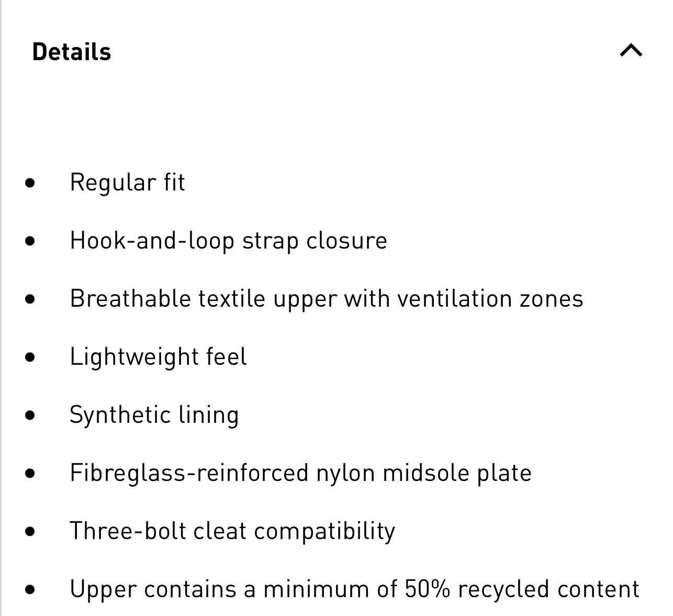Click Three-bolt cleat compatibility text
673x616 pixels.
tap(233, 531)
